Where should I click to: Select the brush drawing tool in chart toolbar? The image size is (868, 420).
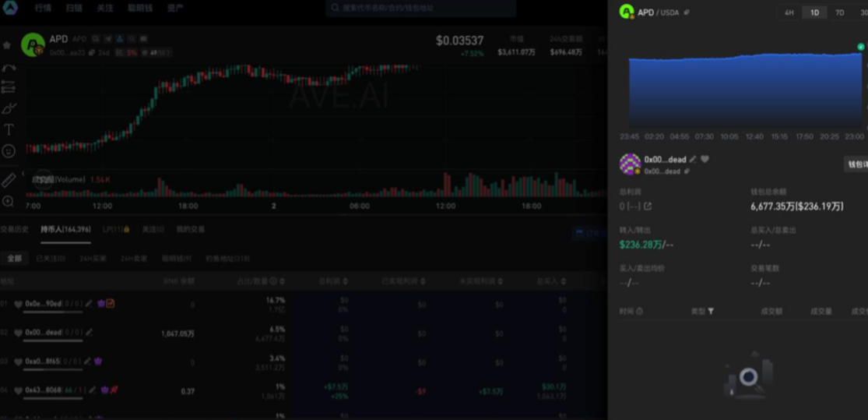pyautogui.click(x=9, y=108)
